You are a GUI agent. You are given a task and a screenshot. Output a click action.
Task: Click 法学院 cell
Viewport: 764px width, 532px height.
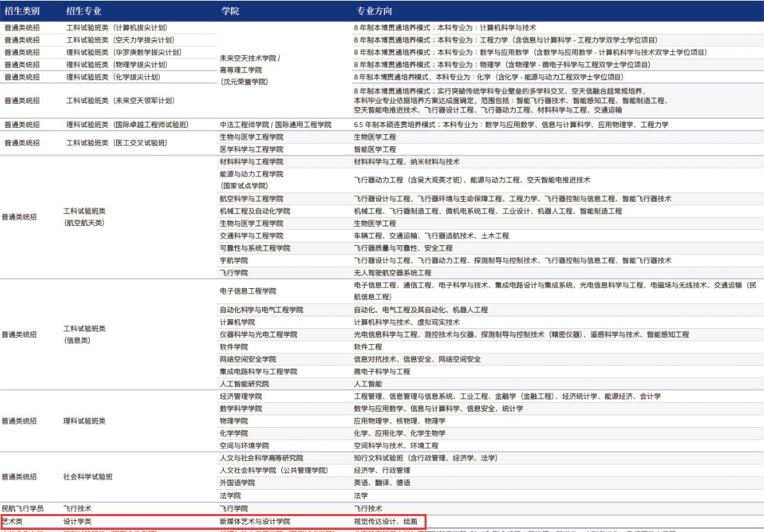click(x=230, y=495)
